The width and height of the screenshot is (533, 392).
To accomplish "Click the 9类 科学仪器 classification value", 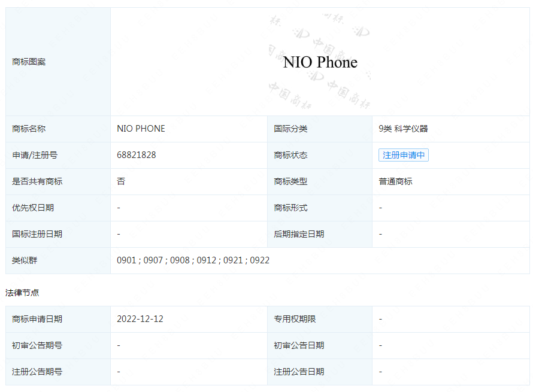I will [x=403, y=129].
